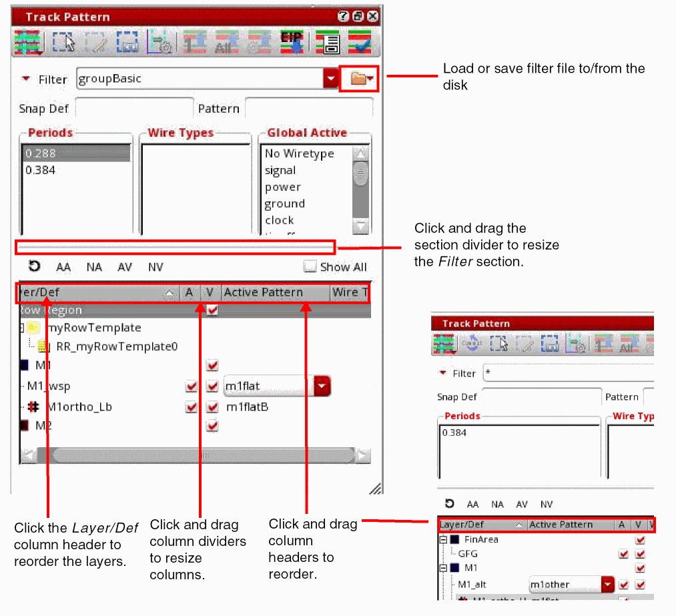Open the m1other pattern dropdown in second window
Screen dimensions: 676x616
point(607,585)
